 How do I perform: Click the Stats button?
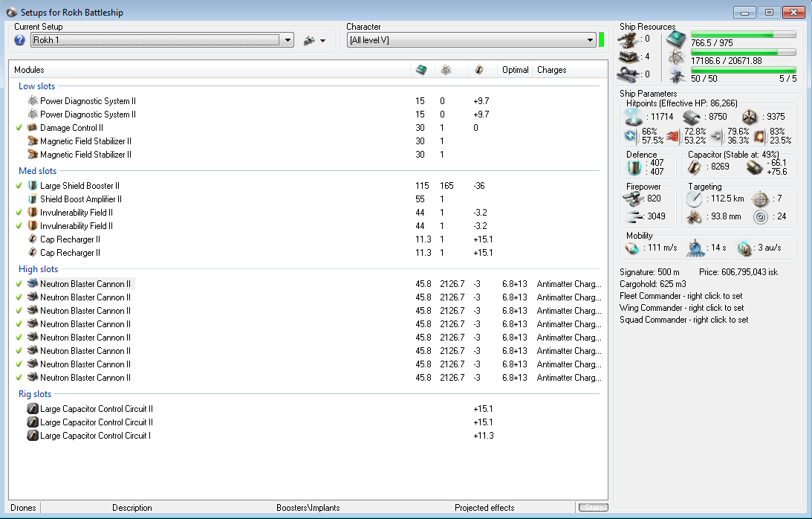pos(594,508)
